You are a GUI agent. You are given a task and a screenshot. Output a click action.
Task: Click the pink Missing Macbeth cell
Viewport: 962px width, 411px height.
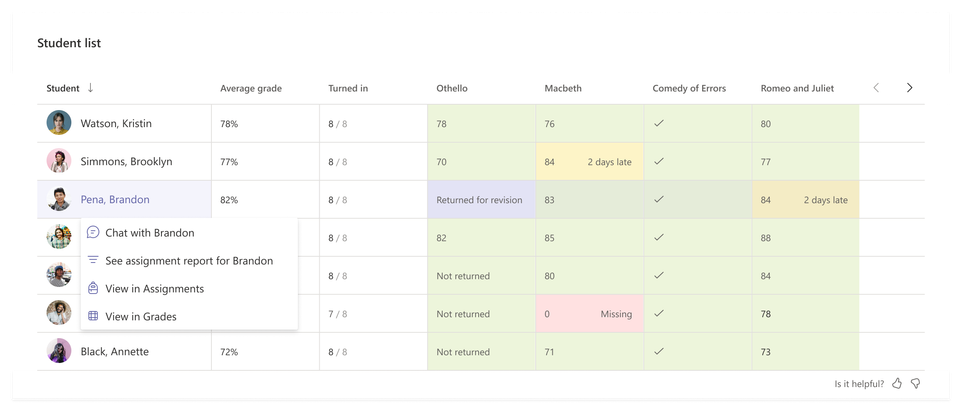[590, 314]
